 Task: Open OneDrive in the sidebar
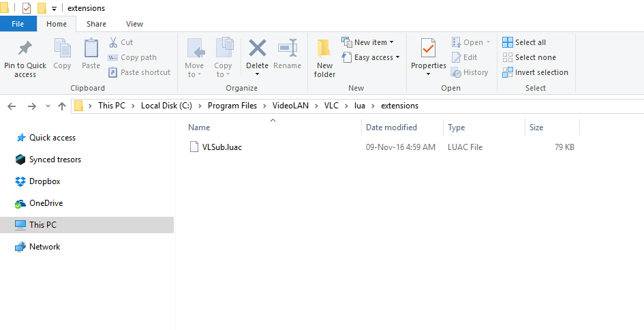point(46,203)
